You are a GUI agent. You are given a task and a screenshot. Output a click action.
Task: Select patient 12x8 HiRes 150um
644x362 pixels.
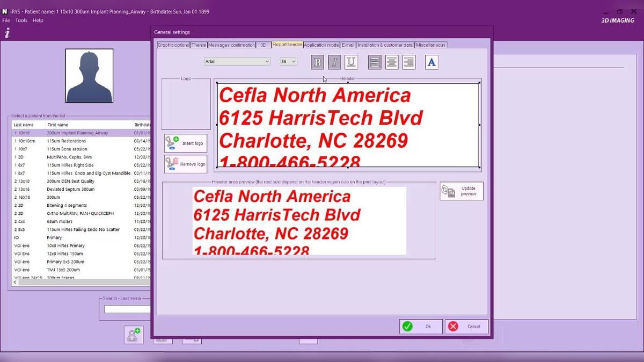[x=82, y=254]
